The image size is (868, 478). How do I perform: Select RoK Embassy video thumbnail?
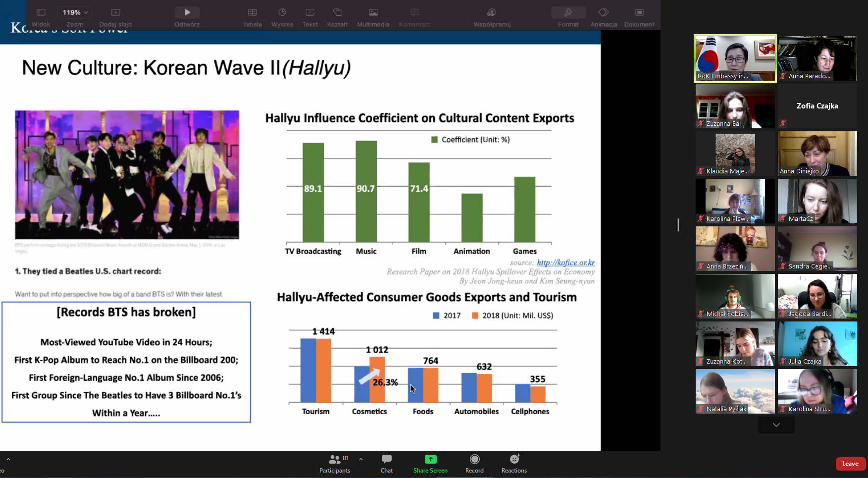coord(735,58)
